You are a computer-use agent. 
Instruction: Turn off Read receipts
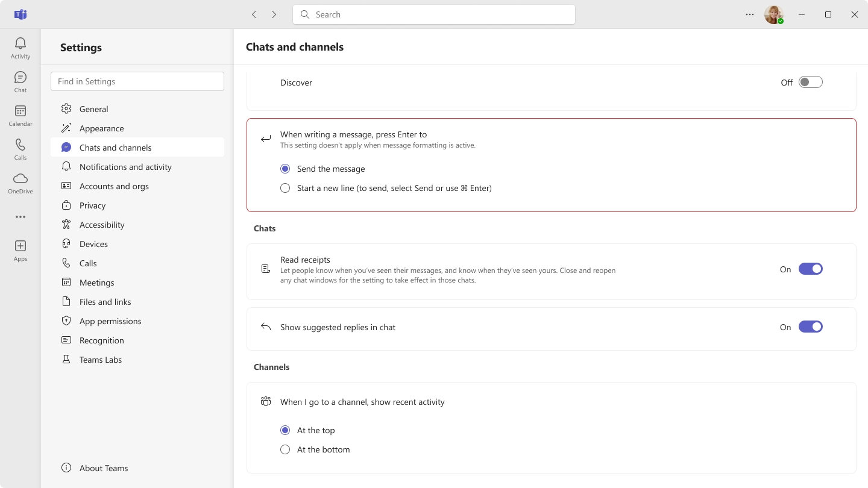811,269
